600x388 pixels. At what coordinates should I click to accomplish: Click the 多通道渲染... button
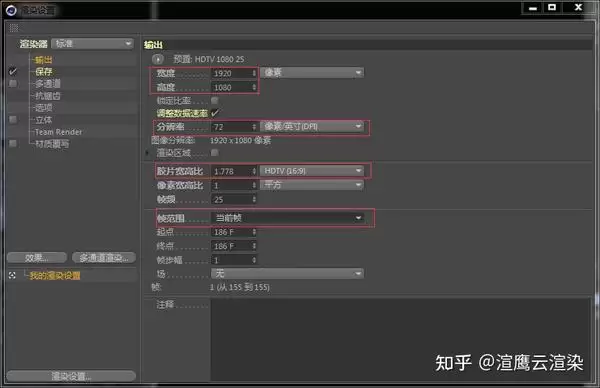104,258
